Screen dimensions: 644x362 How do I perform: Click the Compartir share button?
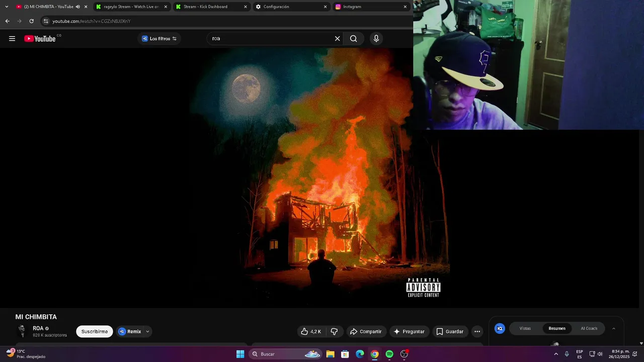point(366,331)
